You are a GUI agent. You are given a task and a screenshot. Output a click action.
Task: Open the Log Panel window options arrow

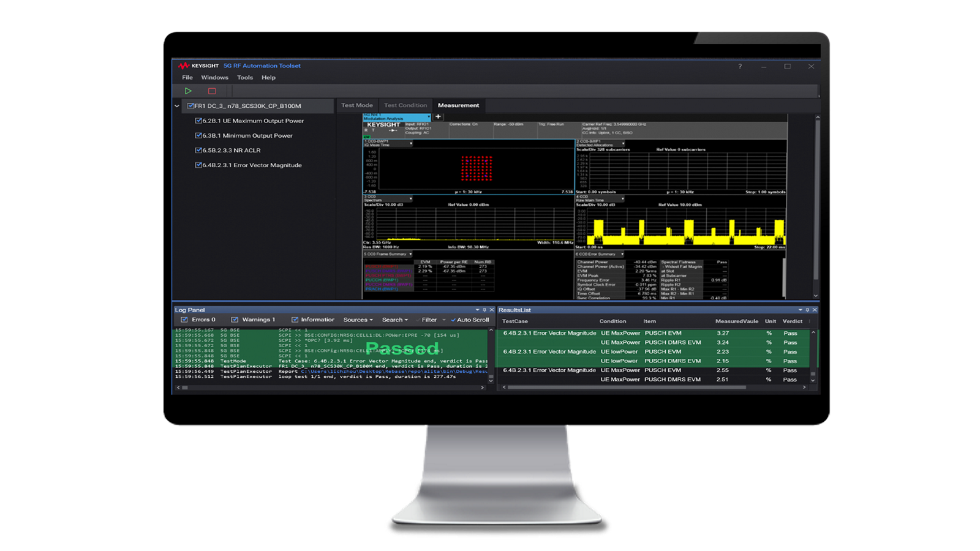coord(477,310)
